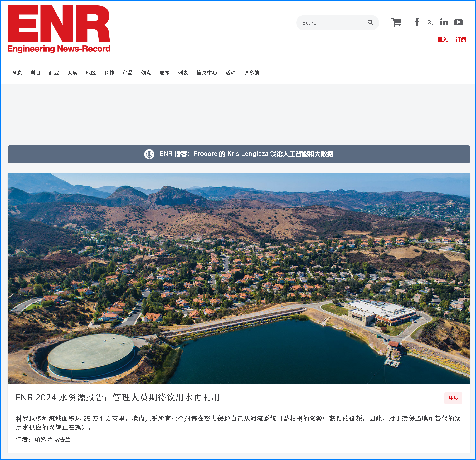Open the 消息 news menu
This screenshot has width=476, height=460.
pos(17,73)
